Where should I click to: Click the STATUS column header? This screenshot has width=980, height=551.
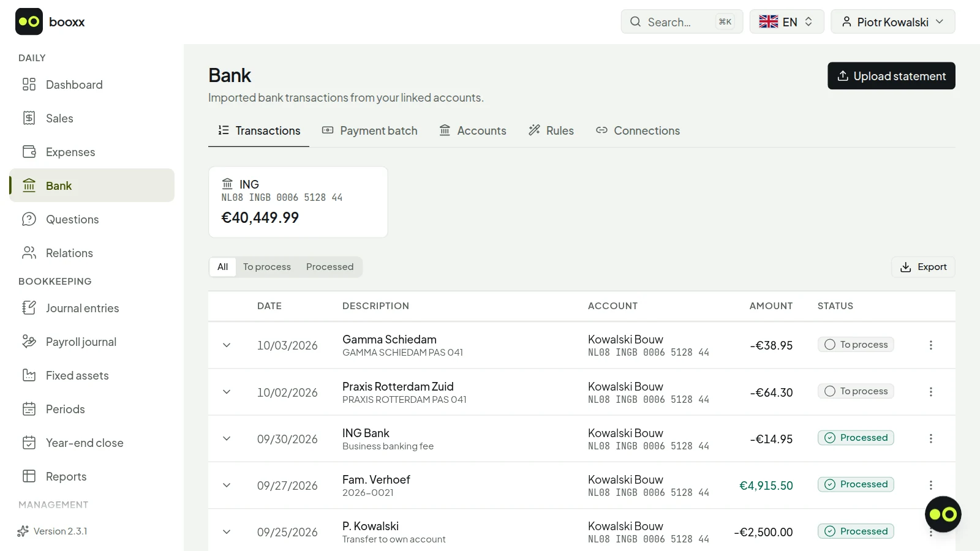point(835,306)
